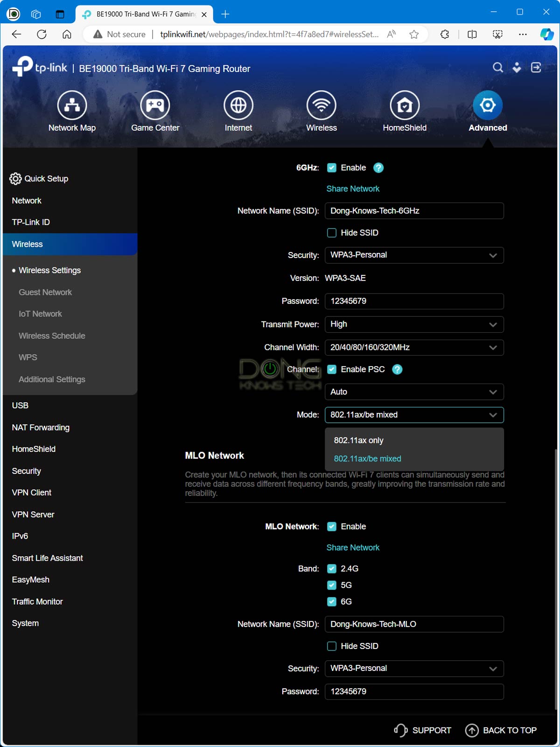Toggle Hide SSID for the MLO network

pos(332,646)
